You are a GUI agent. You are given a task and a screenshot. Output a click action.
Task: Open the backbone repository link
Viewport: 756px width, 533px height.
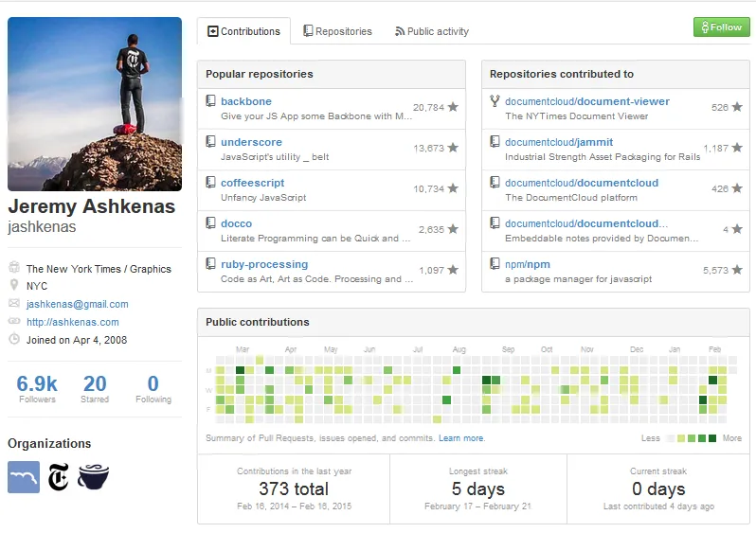tap(246, 101)
